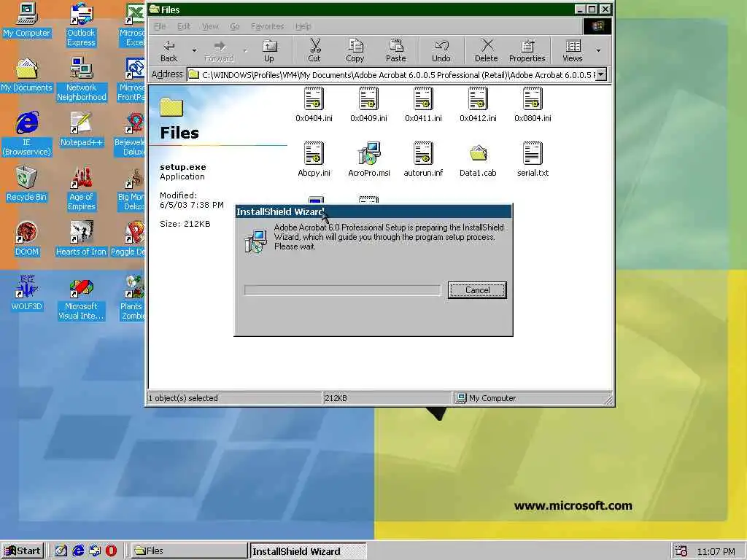Open the Go menu

click(235, 26)
